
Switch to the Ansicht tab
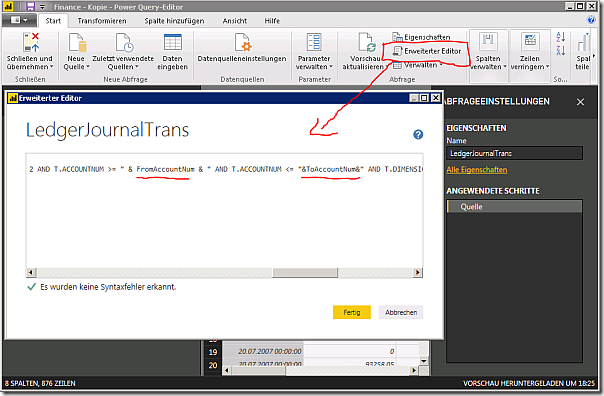click(x=235, y=21)
